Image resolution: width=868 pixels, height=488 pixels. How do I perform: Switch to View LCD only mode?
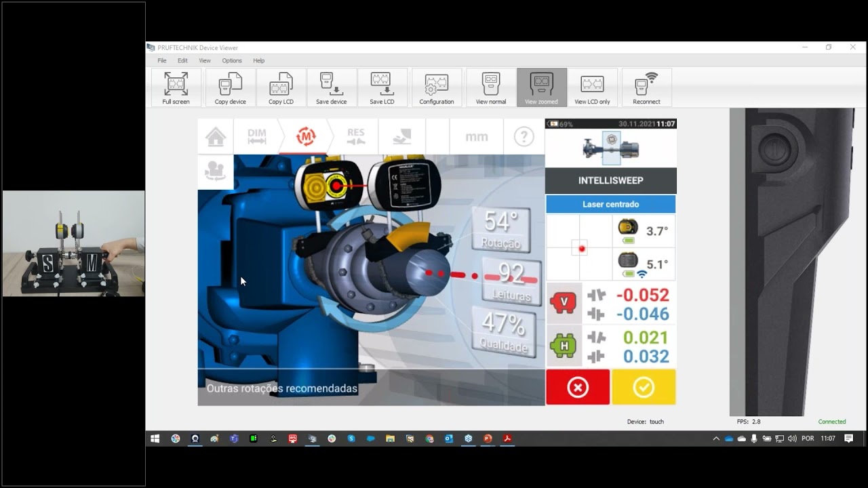pyautogui.click(x=592, y=87)
